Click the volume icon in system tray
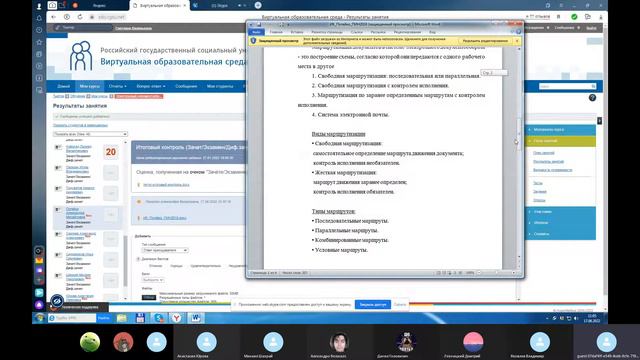 [x=576, y=318]
